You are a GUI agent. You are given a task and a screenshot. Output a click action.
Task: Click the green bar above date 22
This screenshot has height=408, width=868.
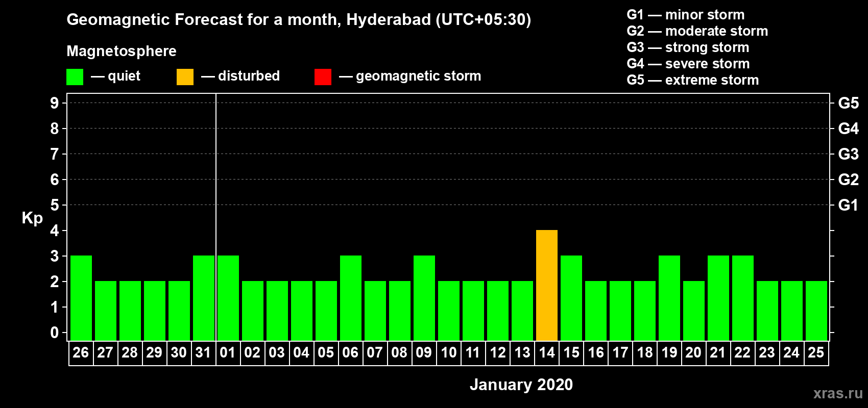click(x=743, y=298)
